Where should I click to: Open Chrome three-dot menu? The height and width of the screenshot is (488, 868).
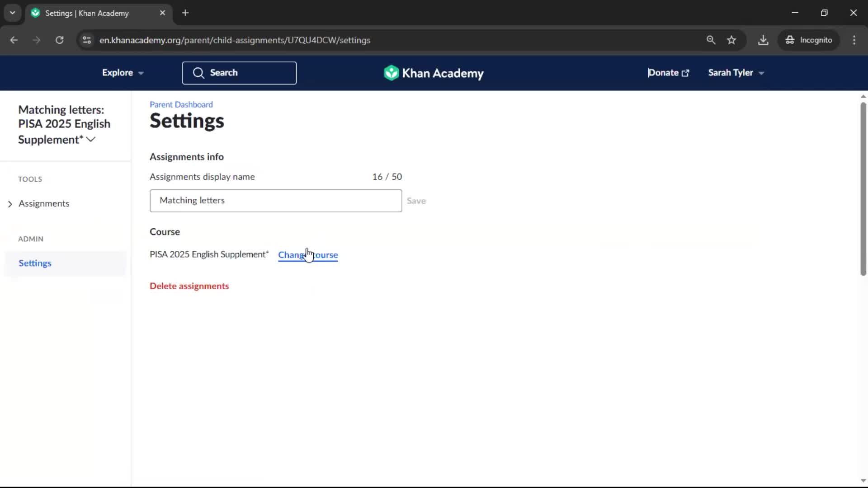coord(854,40)
